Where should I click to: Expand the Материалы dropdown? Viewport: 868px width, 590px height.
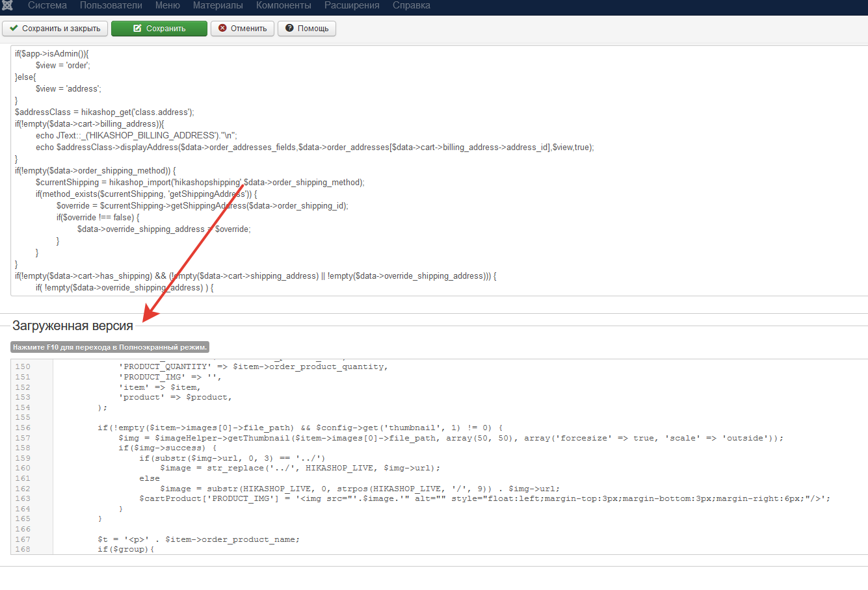[x=218, y=5]
